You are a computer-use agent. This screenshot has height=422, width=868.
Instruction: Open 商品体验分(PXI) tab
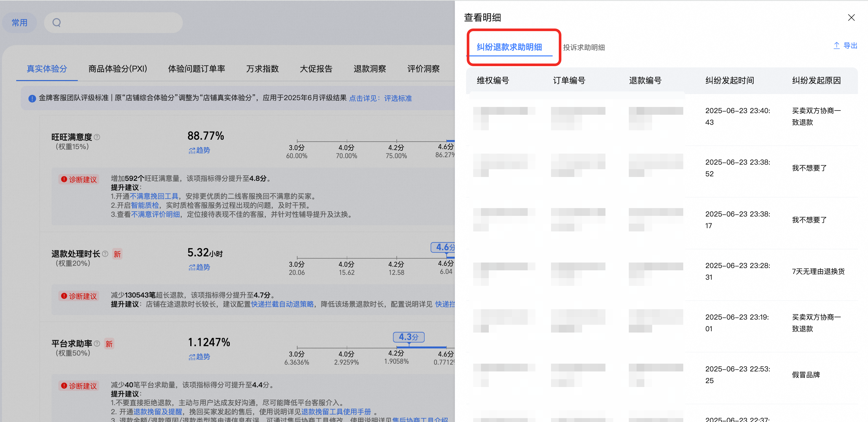click(118, 69)
